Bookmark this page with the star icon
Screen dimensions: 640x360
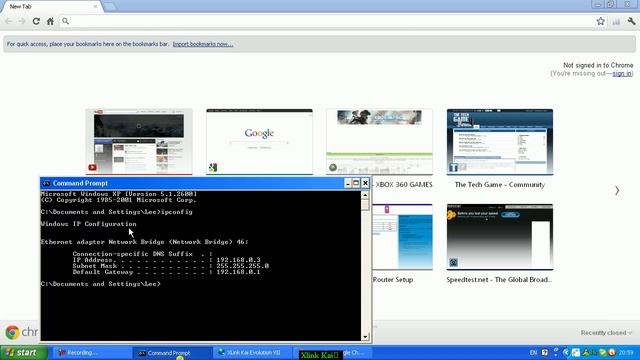point(600,21)
